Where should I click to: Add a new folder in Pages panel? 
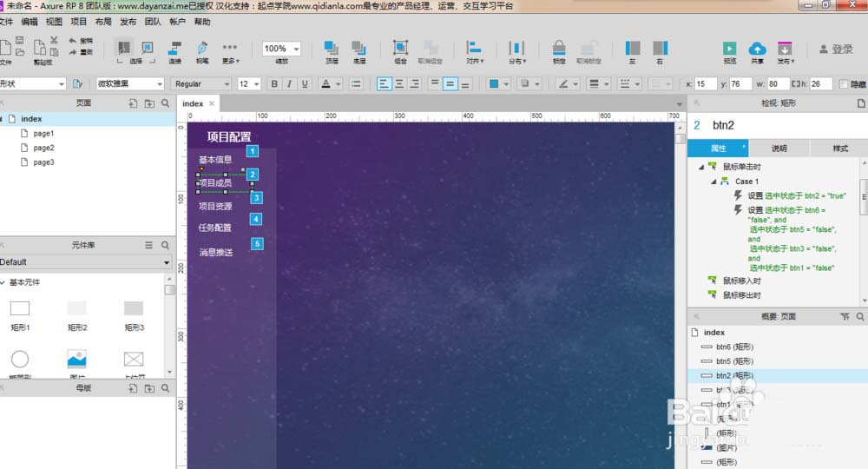[149, 103]
